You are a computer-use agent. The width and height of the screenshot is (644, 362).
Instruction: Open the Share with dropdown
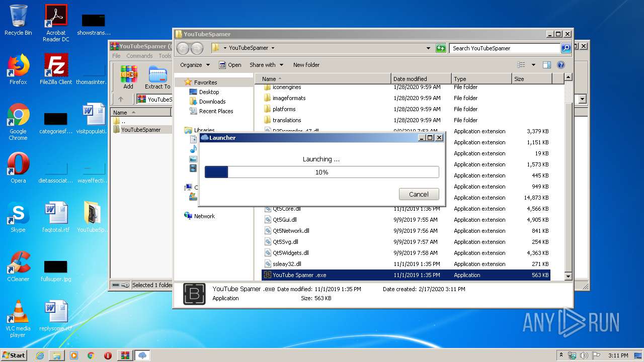tap(267, 65)
